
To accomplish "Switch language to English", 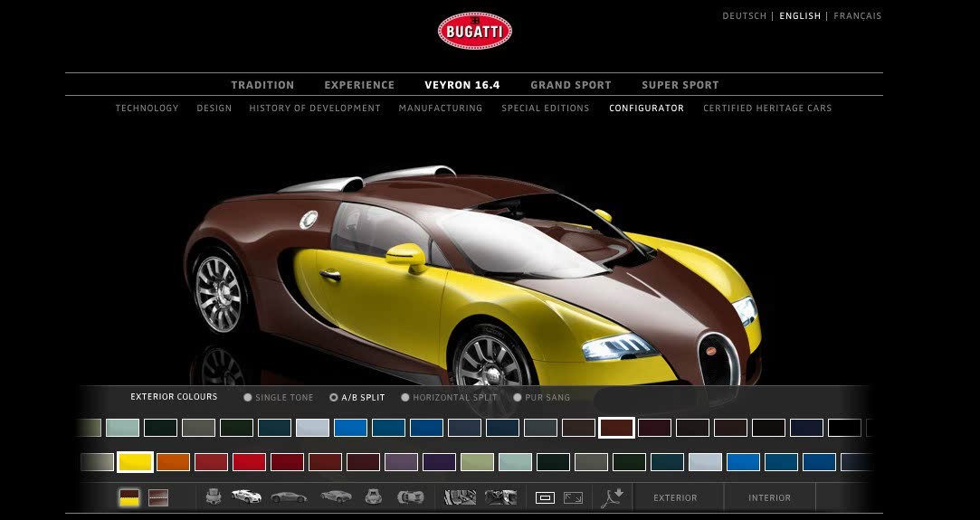I will pos(800,16).
